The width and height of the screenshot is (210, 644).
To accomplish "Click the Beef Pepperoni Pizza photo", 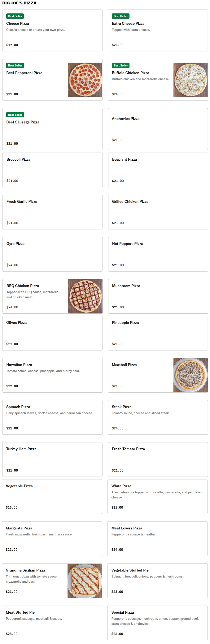I will (85, 80).
